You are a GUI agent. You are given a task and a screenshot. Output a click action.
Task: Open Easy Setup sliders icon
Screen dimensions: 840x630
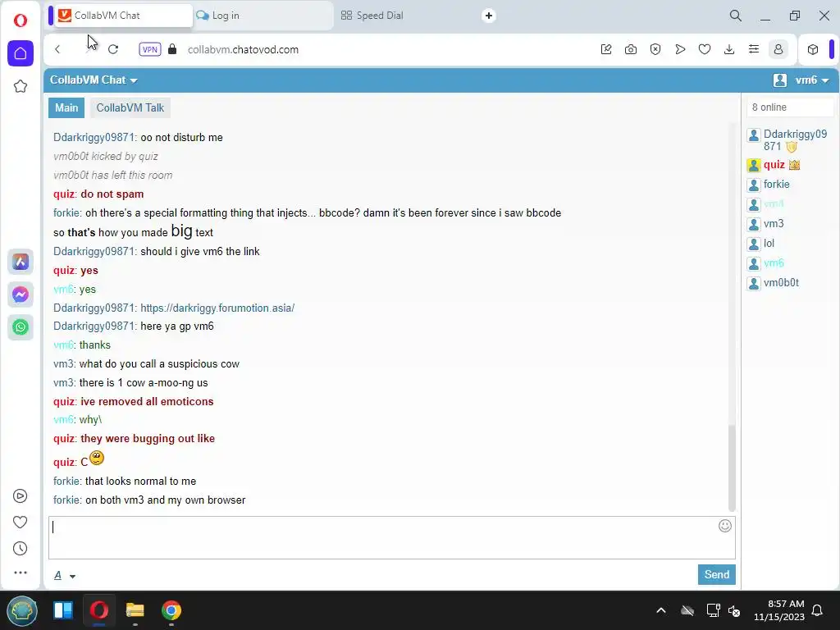click(754, 49)
